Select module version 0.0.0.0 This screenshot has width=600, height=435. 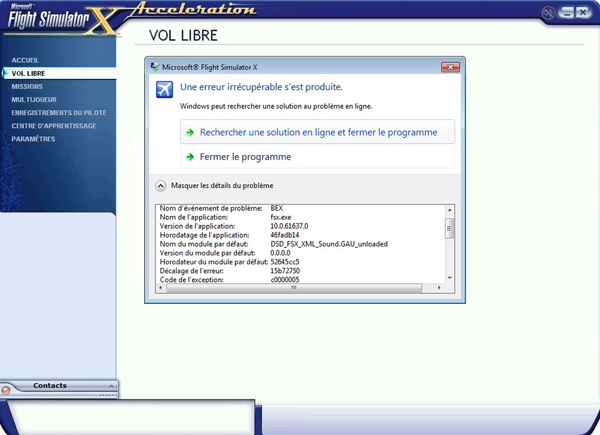pos(280,253)
